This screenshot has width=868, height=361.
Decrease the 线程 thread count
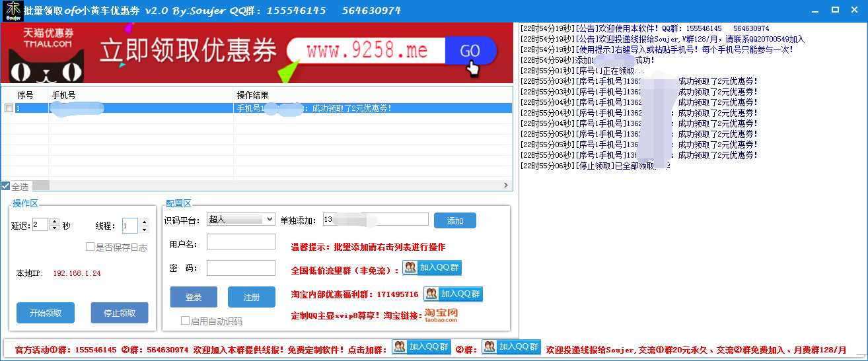pos(144,229)
